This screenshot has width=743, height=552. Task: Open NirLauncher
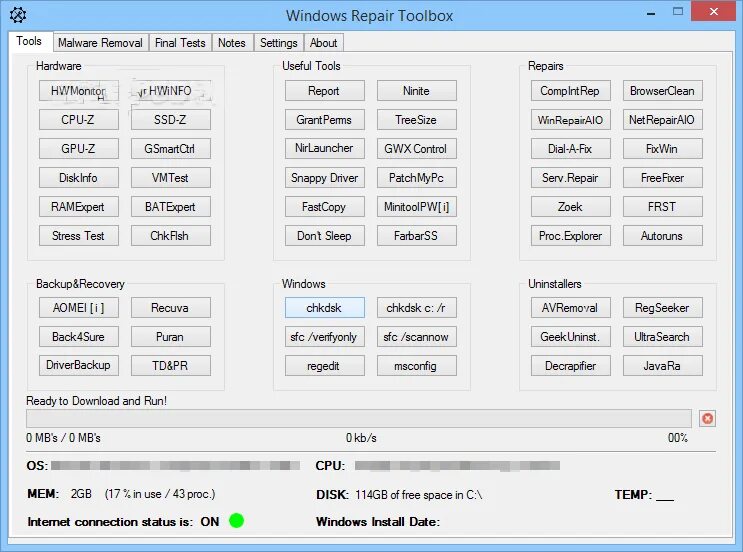[325, 148]
